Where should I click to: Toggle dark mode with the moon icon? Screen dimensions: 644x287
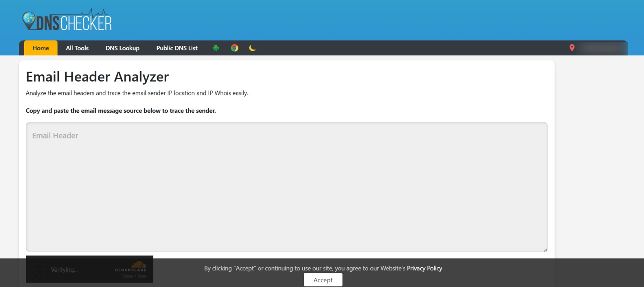(252, 48)
